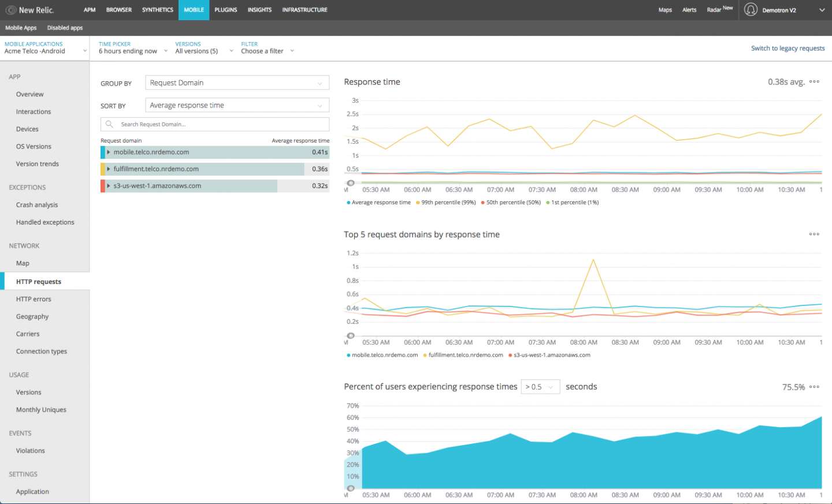
Task: Open the Sort By Average response time dropdown
Action: point(237,105)
